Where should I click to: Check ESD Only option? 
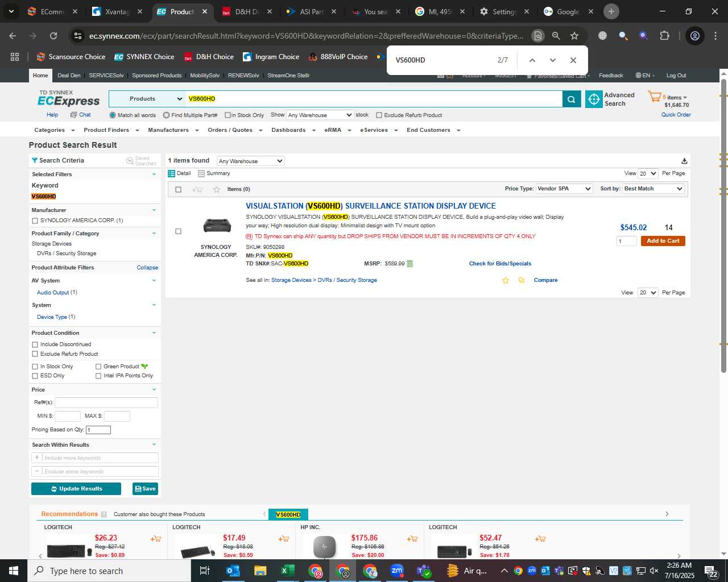pos(35,376)
